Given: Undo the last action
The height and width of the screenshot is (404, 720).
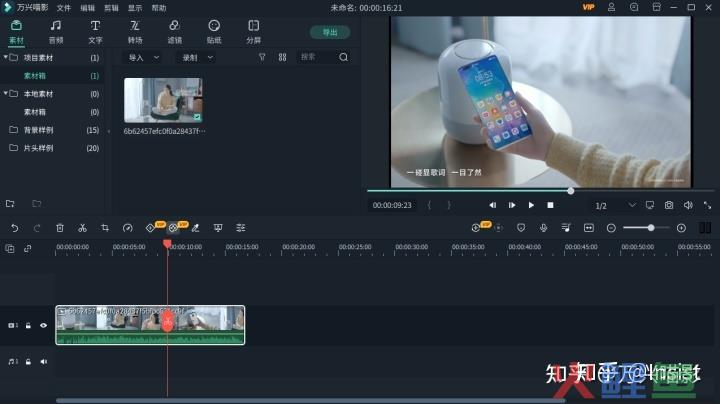Looking at the screenshot, I should (15, 228).
